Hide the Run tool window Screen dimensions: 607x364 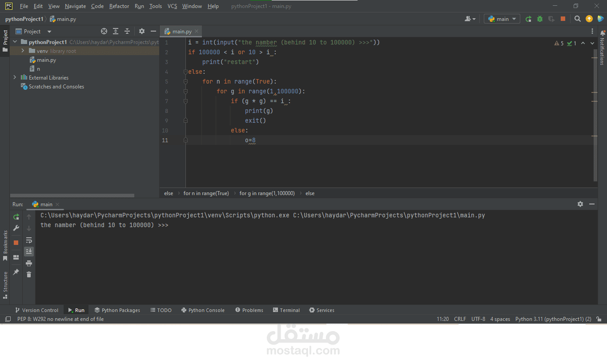pyautogui.click(x=592, y=204)
